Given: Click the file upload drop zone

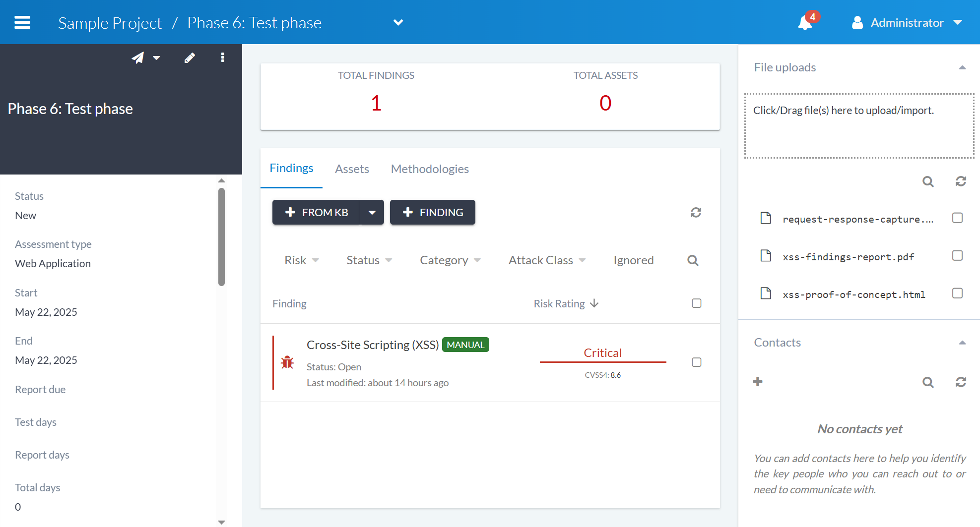Looking at the screenshot, I should point(859,126).
